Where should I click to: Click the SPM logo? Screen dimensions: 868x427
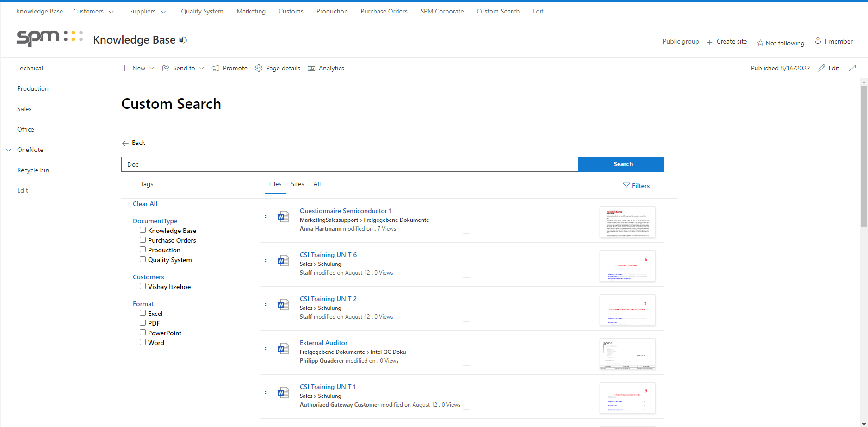click(50, 38)
